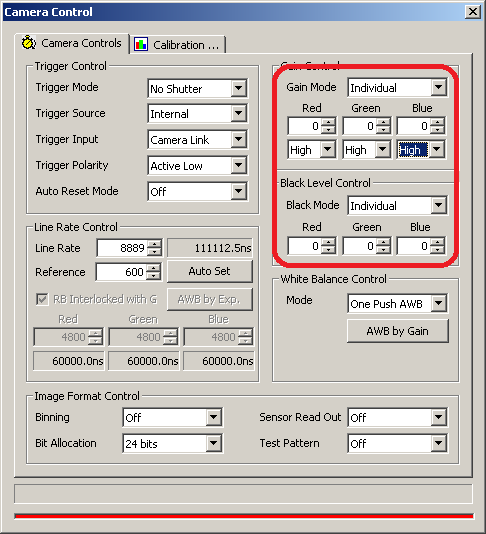Click the RGB histogram icon on Calibration tab
This screenshot has height=534, width=486.
141,45
